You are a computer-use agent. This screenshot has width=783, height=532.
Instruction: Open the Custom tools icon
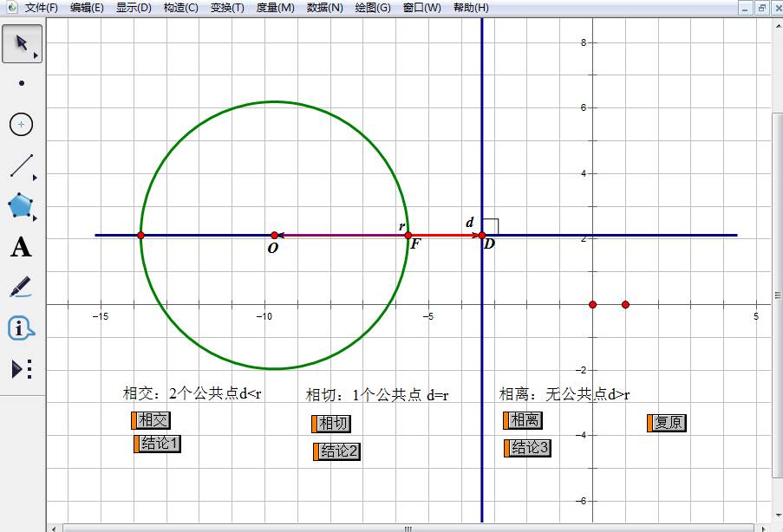click(22, 369)
